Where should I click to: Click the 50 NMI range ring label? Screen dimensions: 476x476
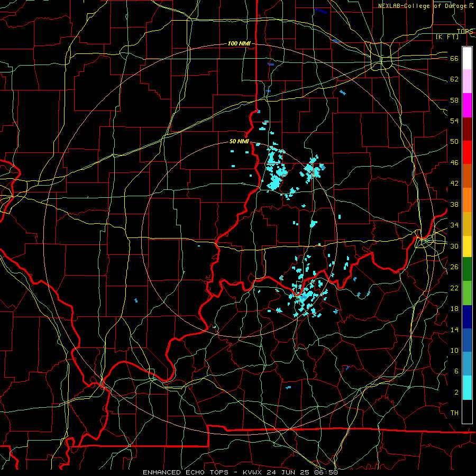pos(239,141)
